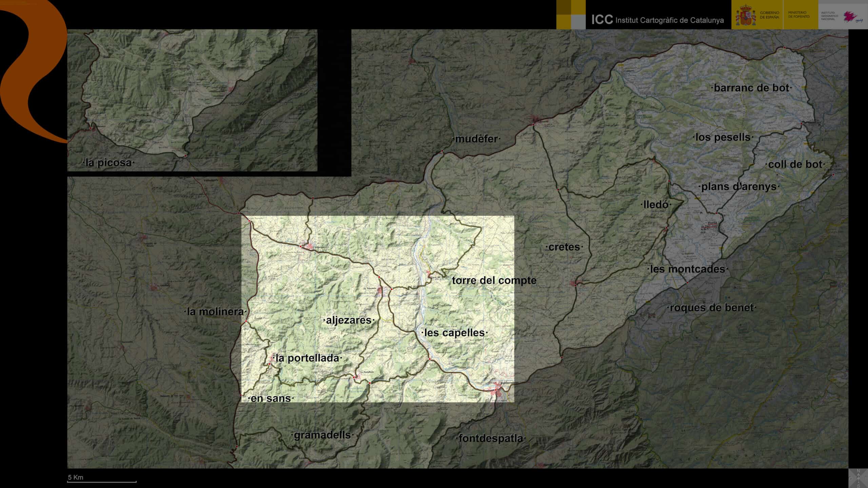The width and height of the screenshot is (868, 488).
Task: Click the 'barranc de bot' label
Action: [x=751, y=88]
